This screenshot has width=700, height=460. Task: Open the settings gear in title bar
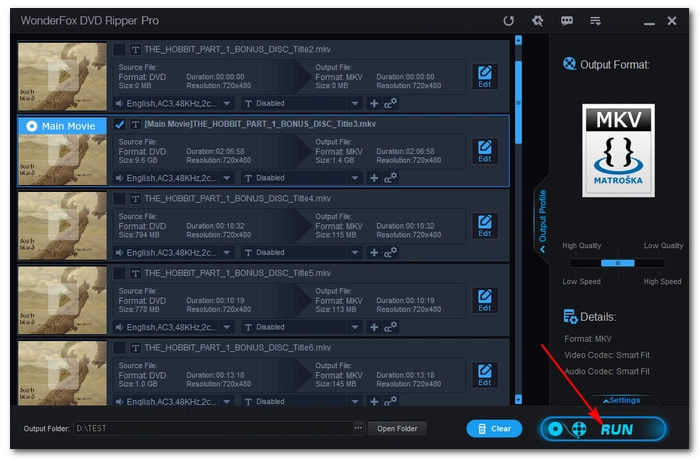coord(538,21)
